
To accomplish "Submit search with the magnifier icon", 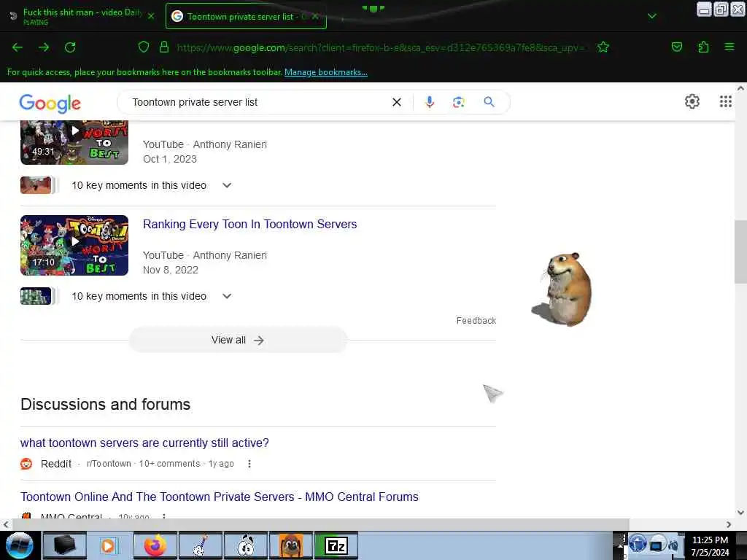I will (489, 102).
